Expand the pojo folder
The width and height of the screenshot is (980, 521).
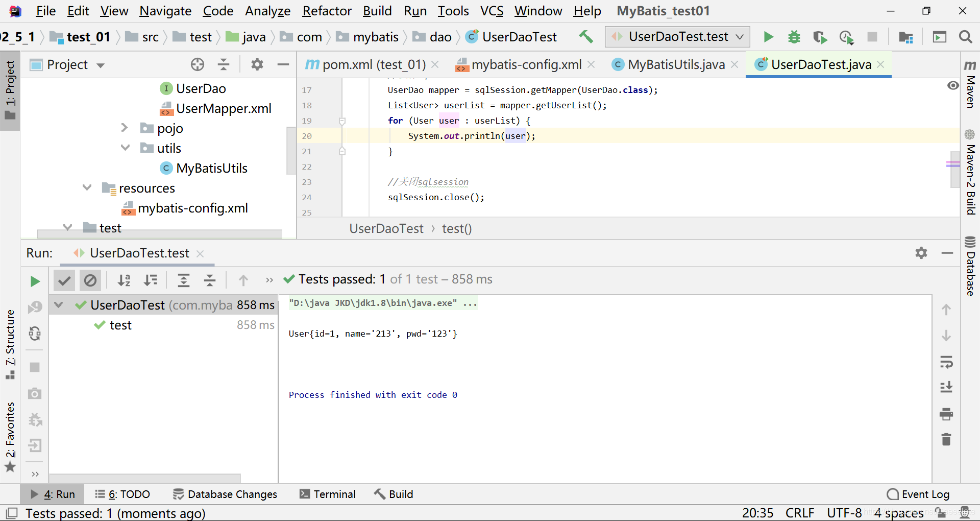pos(125,128)
